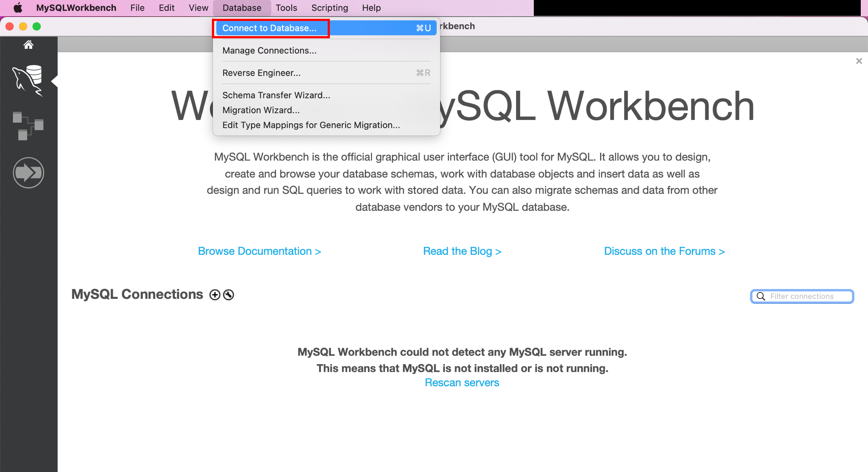
Task: Open the Read the Blog link
Action: click(x=463, y=251)
